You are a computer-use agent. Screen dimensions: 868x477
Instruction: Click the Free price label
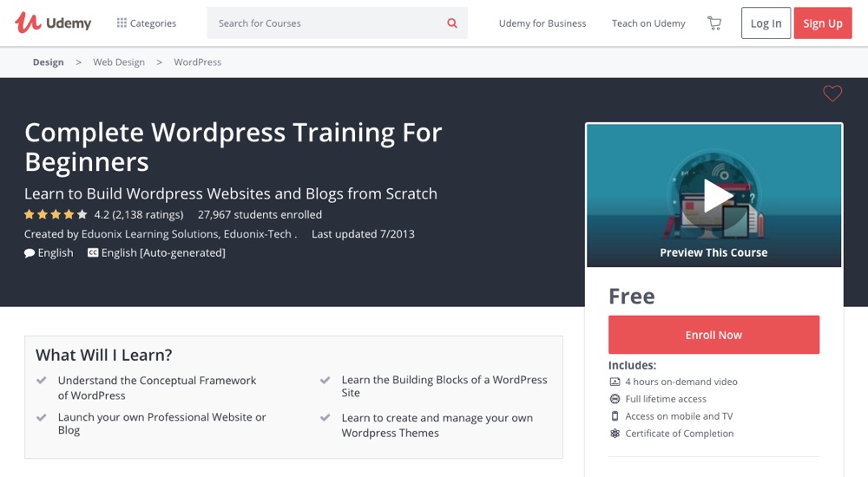click(632, 296)
